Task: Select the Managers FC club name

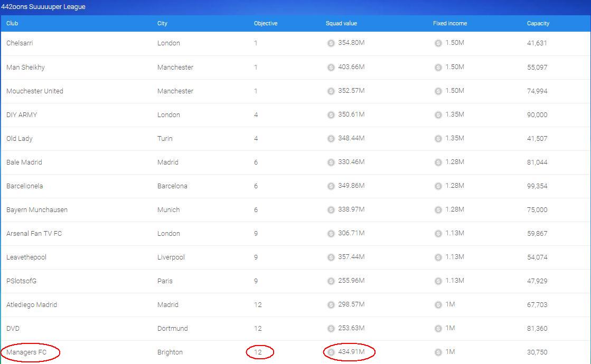Action: 26,352
